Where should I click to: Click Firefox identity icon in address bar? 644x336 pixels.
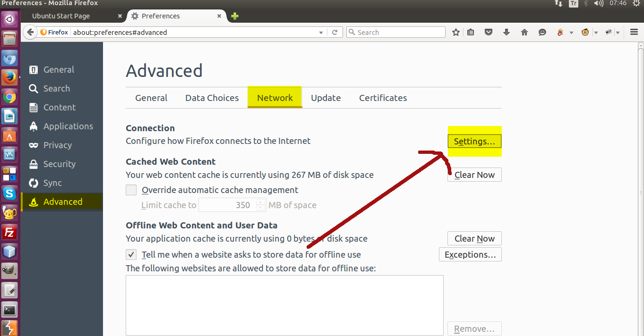(54, 32)
